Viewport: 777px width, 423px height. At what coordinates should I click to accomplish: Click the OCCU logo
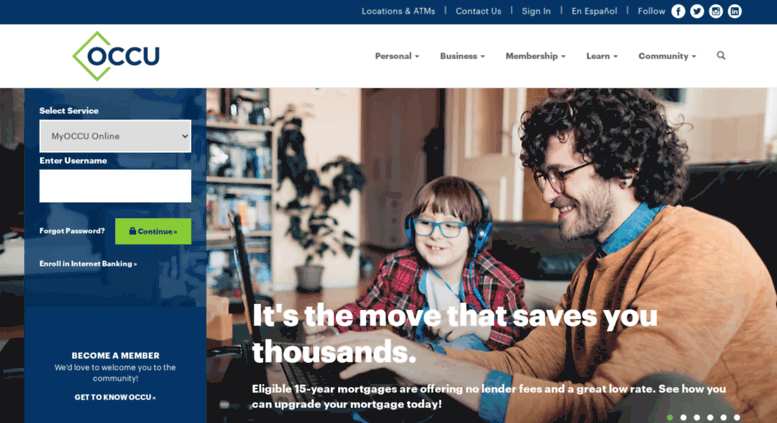click(x=116, y=56)
